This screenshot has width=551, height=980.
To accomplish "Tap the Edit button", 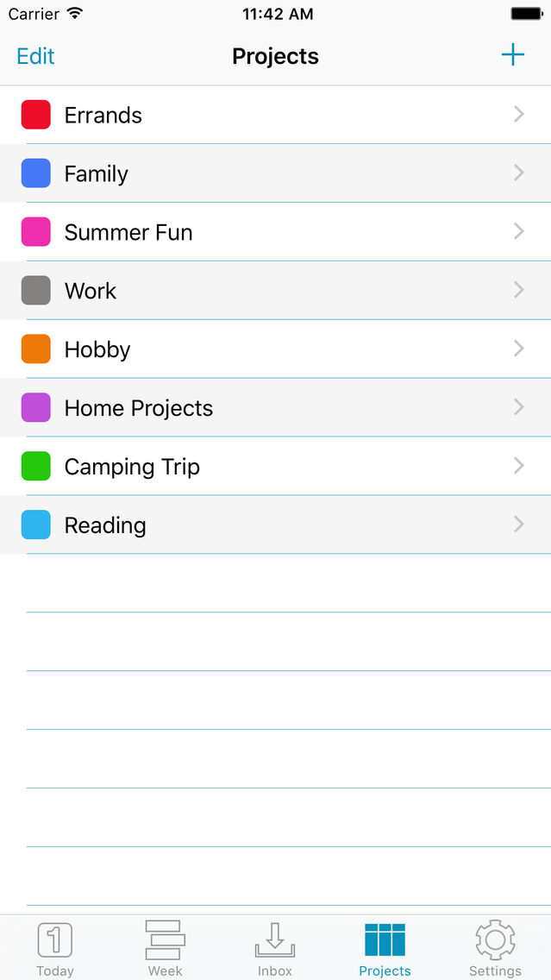I will (x=34, y=56).
